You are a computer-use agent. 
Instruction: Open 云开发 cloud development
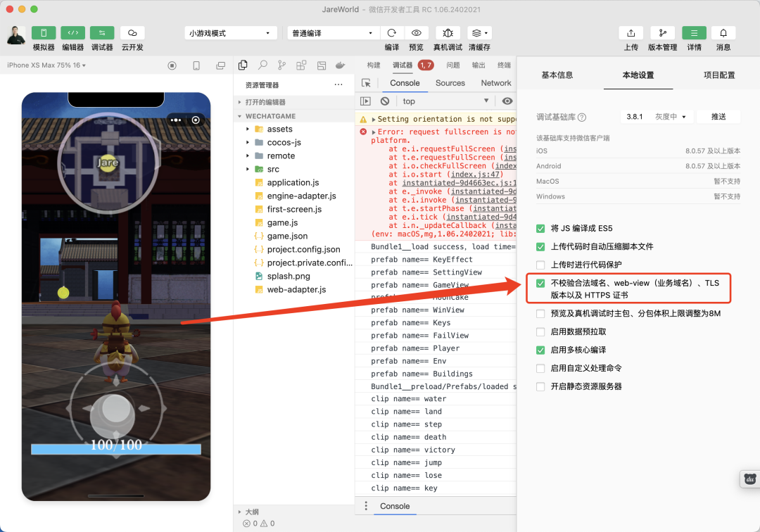(132, 33)
